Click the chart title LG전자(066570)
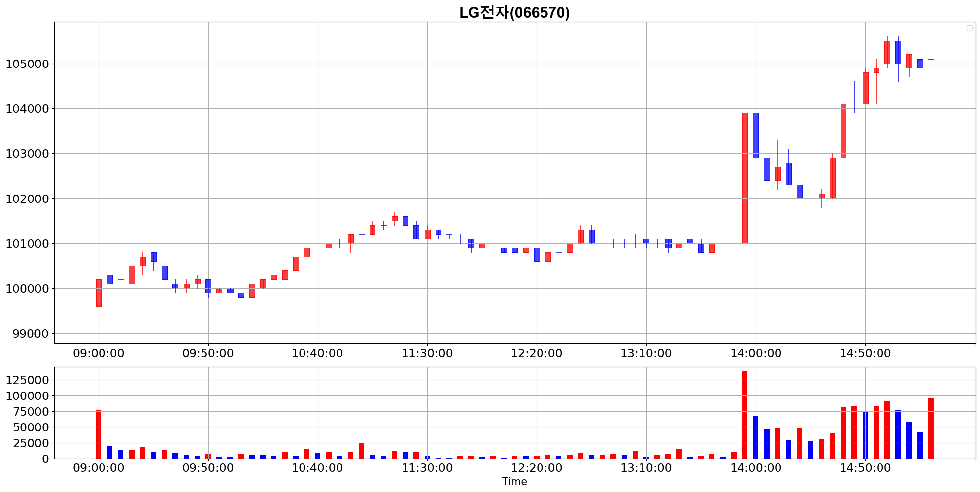 click(514, 12)
